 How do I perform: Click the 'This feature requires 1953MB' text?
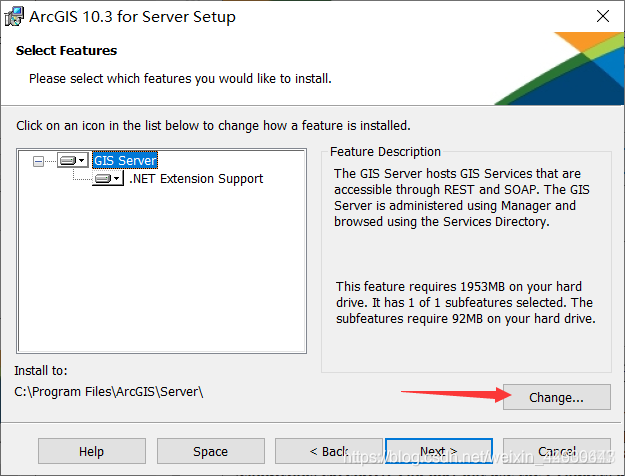tap(466, 303)
